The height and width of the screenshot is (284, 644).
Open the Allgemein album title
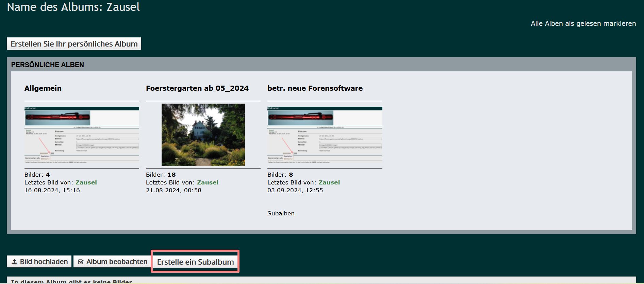pos(43,88)
